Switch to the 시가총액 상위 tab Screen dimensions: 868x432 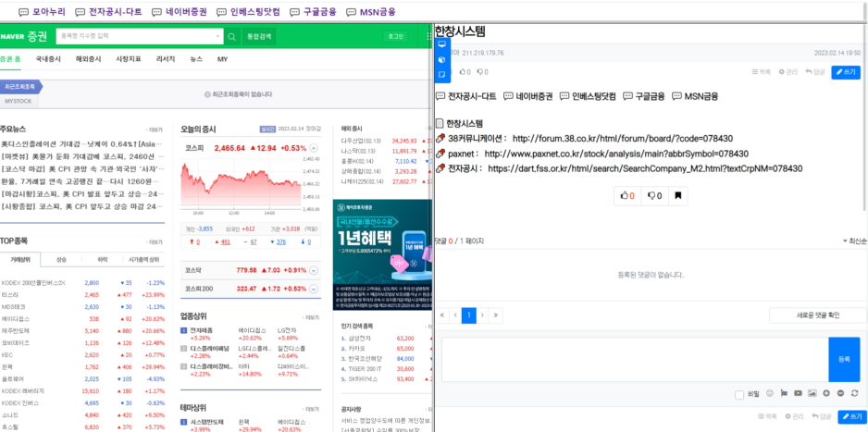[144, 259]
